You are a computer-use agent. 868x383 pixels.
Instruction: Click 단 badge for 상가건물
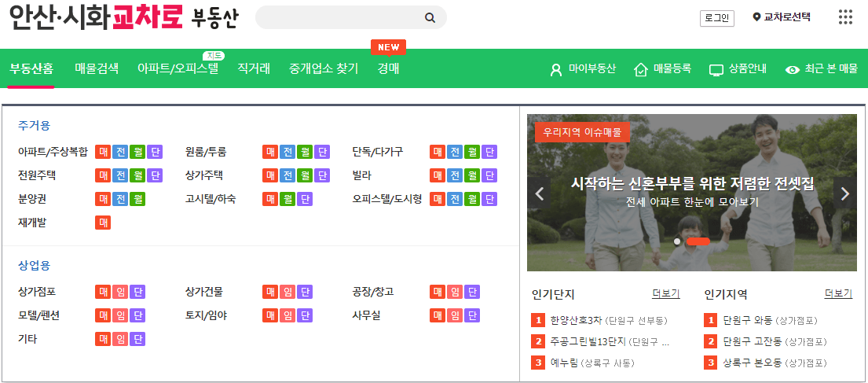(305, 292)
